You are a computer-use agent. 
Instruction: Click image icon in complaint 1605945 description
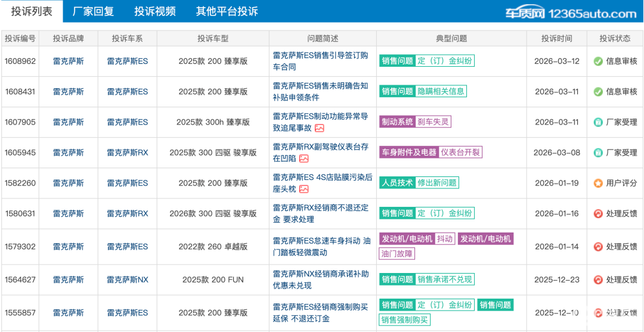(304, 159)
